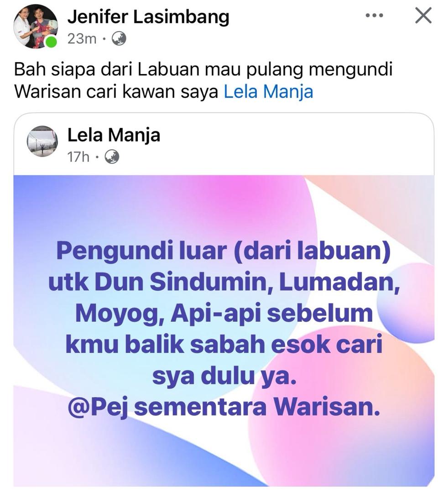Open Jenifer Lasimbang's profile picture

pos(36,26)
